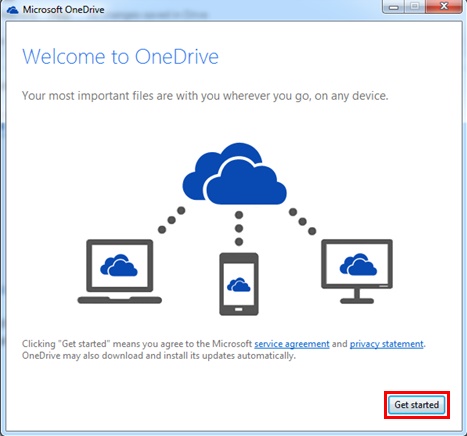Screen dimensions: 467x436
Task: Click the laptop device illustration
Action: coord(120,271)
